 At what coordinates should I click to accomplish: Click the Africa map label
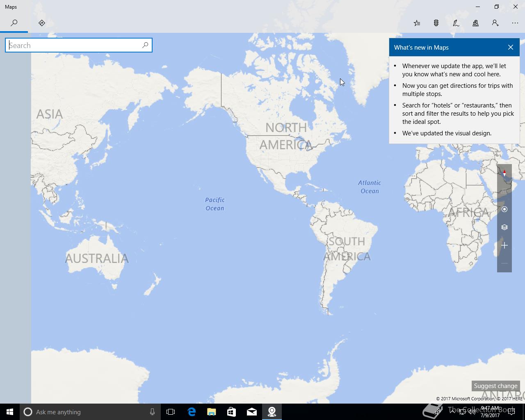[x=469, y=212]
